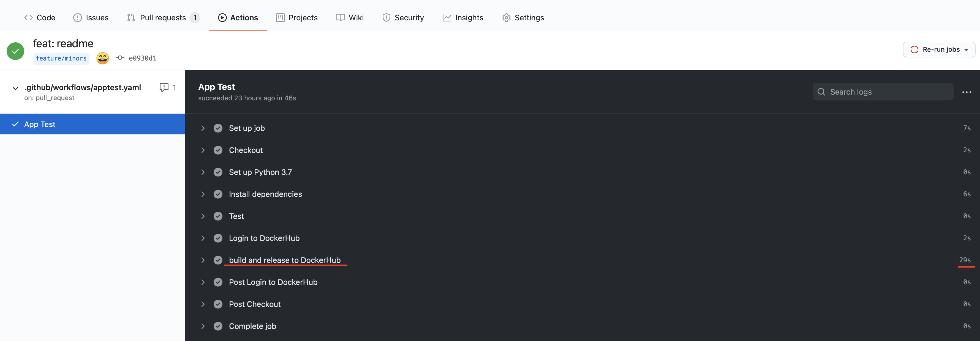Viewport: 980px width, 341px height.
Task: Click the check icon beside Complete job
Action: pyautogui.click(x=218, y=326)
